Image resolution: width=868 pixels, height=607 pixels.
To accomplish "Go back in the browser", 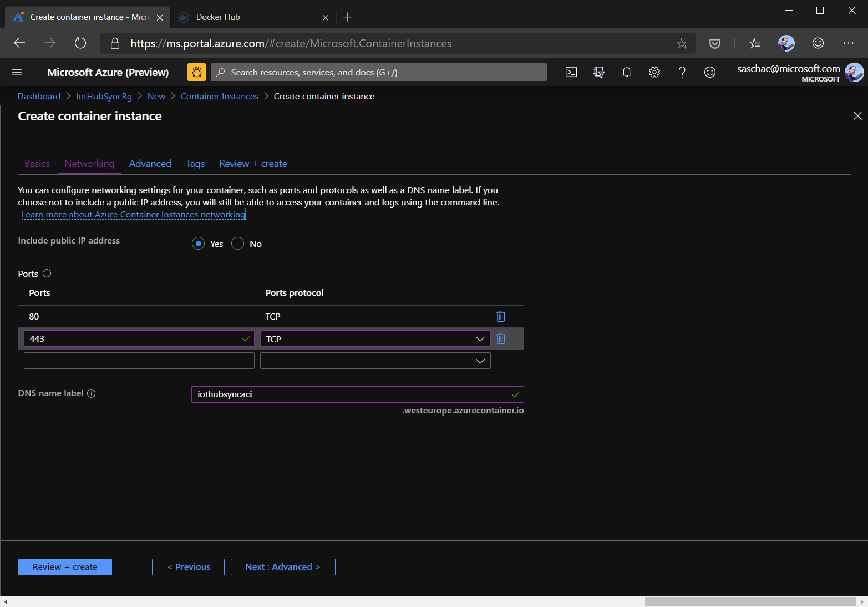I will 19,43.
